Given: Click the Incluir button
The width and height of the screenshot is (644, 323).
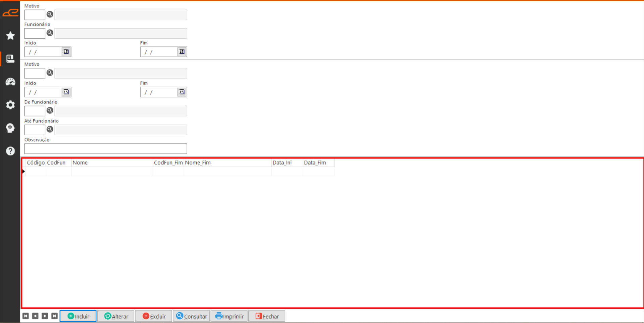Looking at the screenshot, I should [78, 316].
